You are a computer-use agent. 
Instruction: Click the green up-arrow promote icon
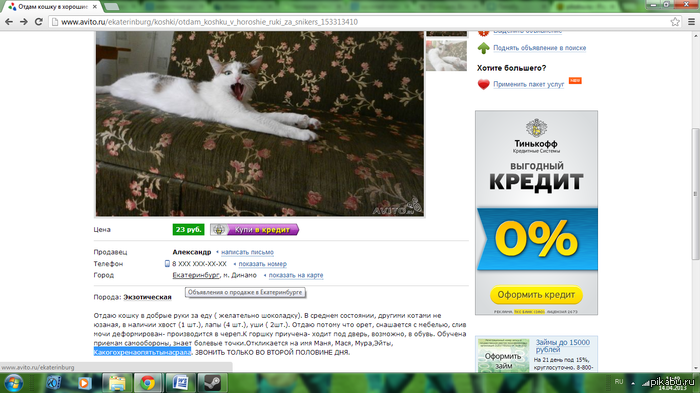coord(483,48)
